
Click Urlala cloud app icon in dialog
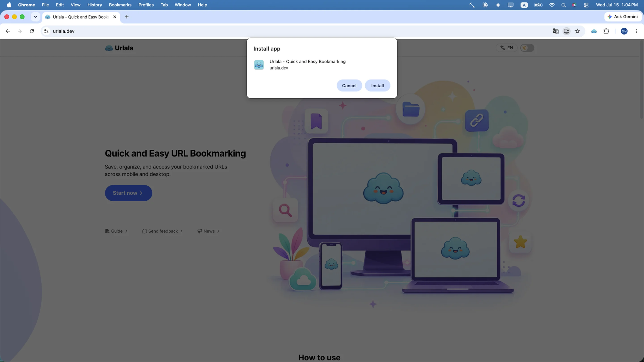(x=259, y=65)
